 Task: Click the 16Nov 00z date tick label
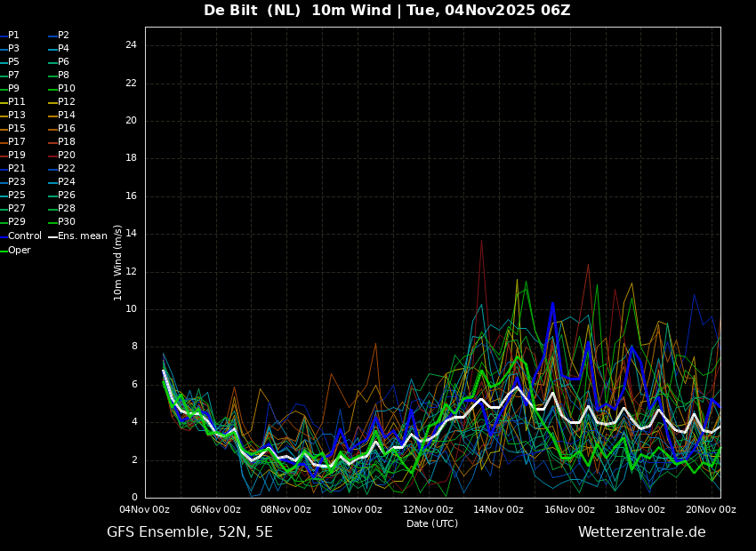[569, 509]
